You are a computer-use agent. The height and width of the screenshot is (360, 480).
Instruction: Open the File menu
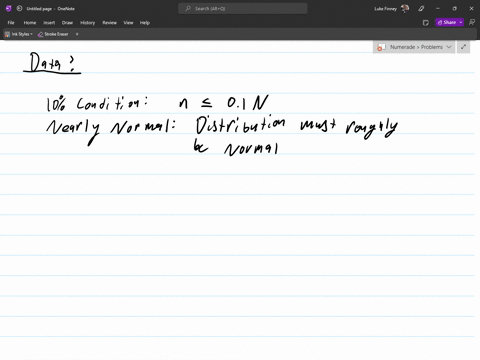tap(11, 23)
